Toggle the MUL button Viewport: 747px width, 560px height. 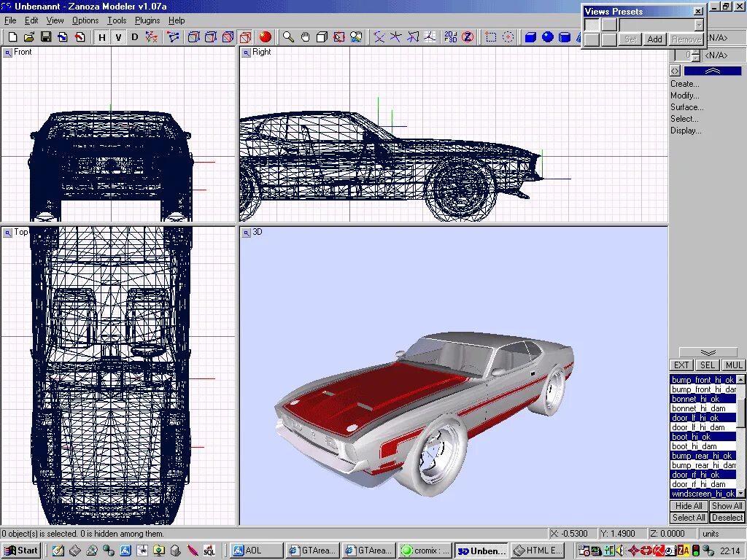click(733, 365)
